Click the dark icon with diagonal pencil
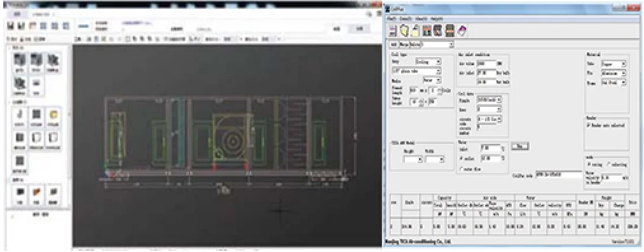644x252 pixels. tap(438, 31)
